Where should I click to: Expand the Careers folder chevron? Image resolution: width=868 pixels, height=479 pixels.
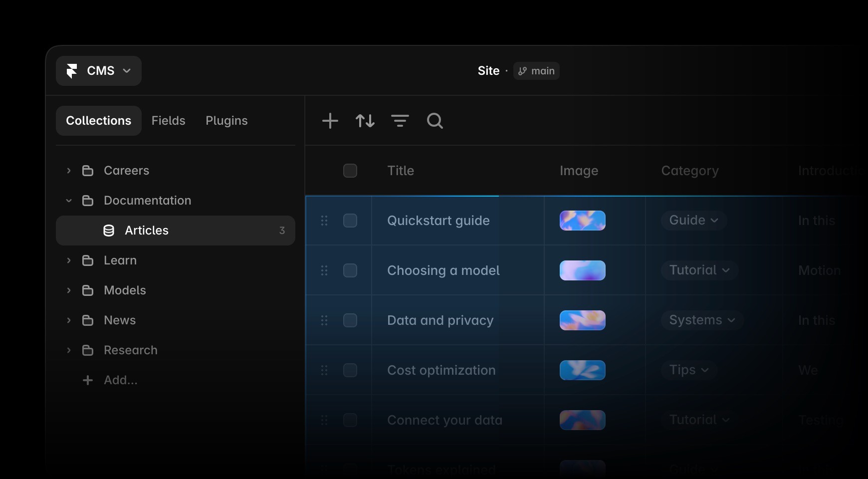coord(69,171)
